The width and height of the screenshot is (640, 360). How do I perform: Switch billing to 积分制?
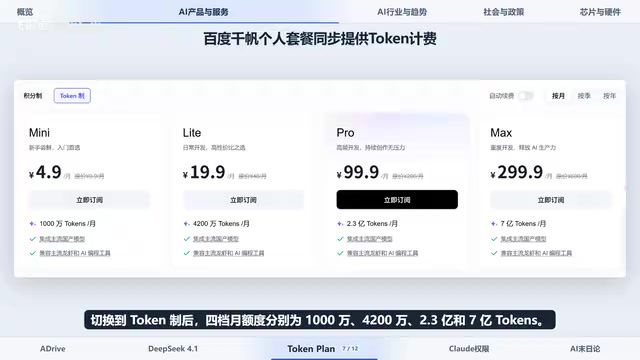point(33,96)
